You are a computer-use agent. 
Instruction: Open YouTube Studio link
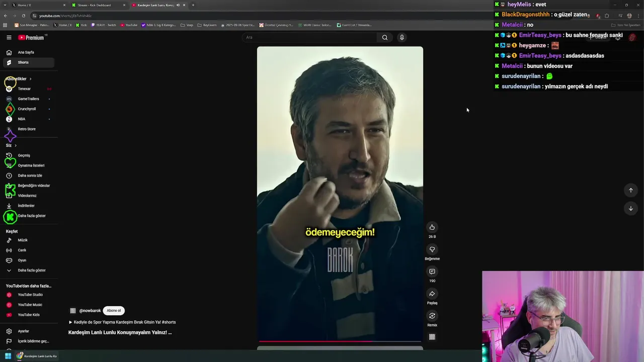(28, 295)
